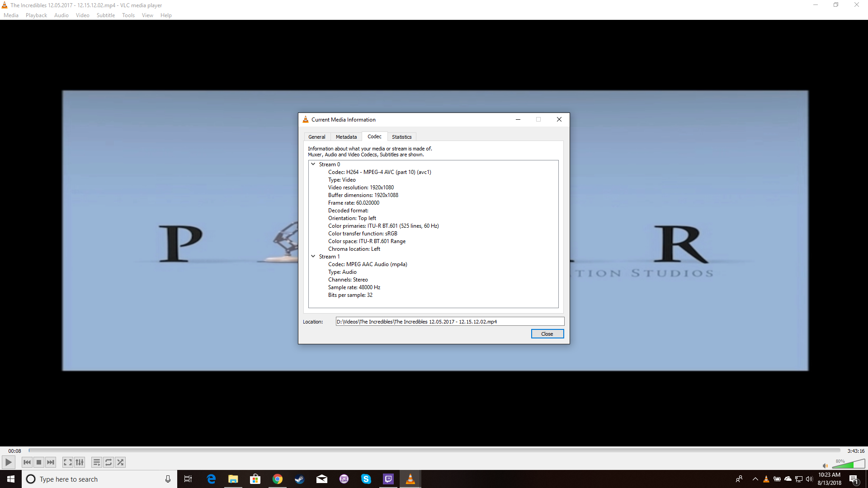This screenshot has width=868, height=488.
Task: Collapse the Stream 0 tree node
Action: (313, 164)
